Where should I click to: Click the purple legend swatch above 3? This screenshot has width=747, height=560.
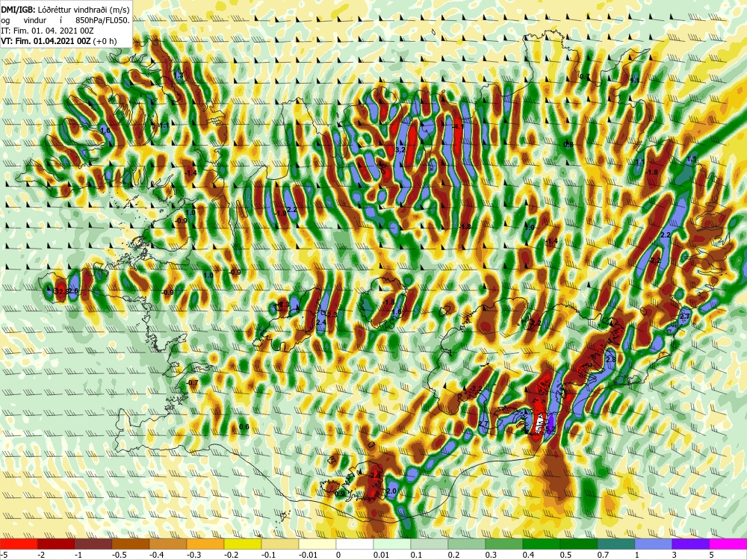[691, 544]
